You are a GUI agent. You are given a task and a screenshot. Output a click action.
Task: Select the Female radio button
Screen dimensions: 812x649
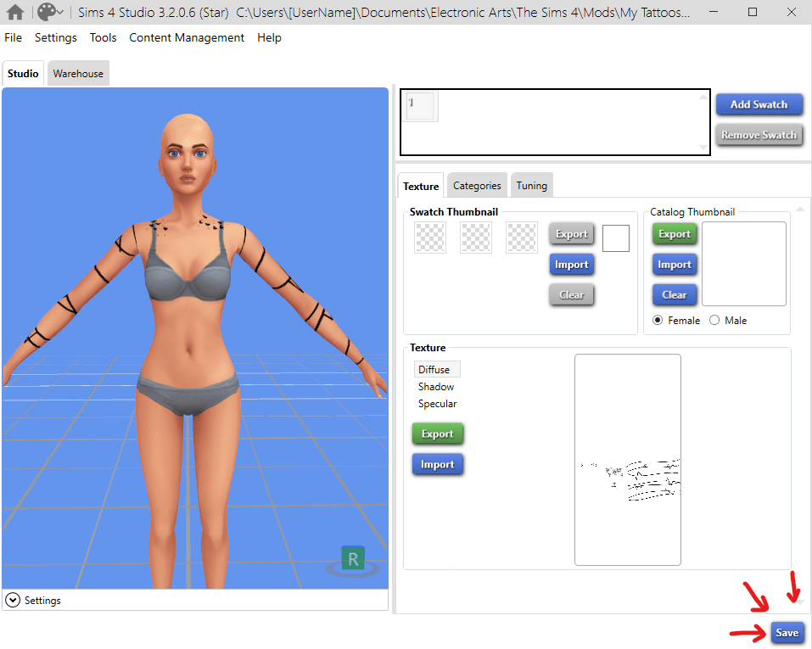[658, 321]
